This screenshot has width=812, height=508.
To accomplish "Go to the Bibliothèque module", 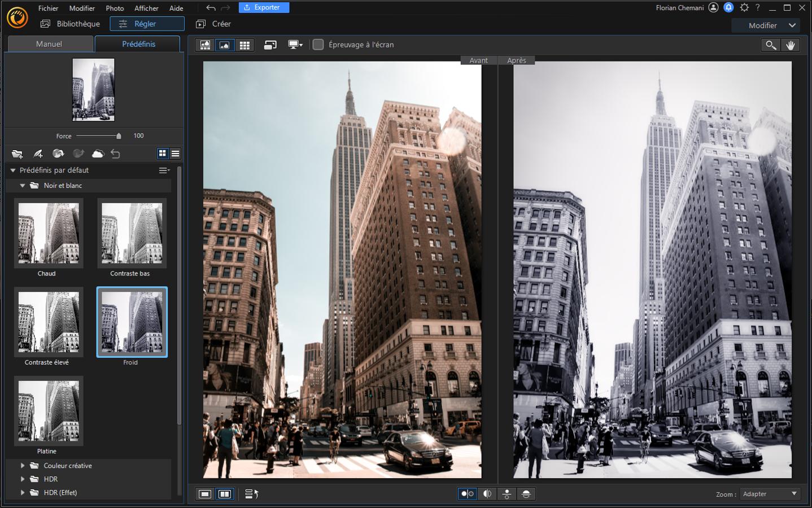I will (x=70, y=24).
